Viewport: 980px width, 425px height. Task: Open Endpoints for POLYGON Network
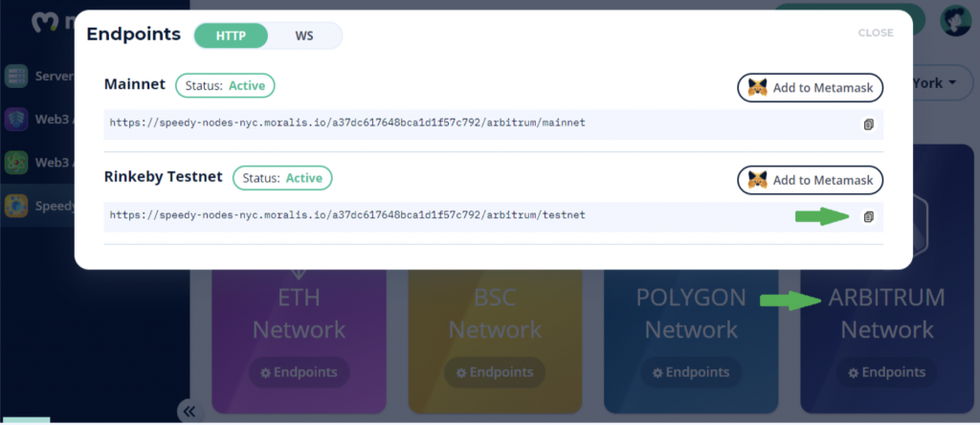click(x=691, y=372)
